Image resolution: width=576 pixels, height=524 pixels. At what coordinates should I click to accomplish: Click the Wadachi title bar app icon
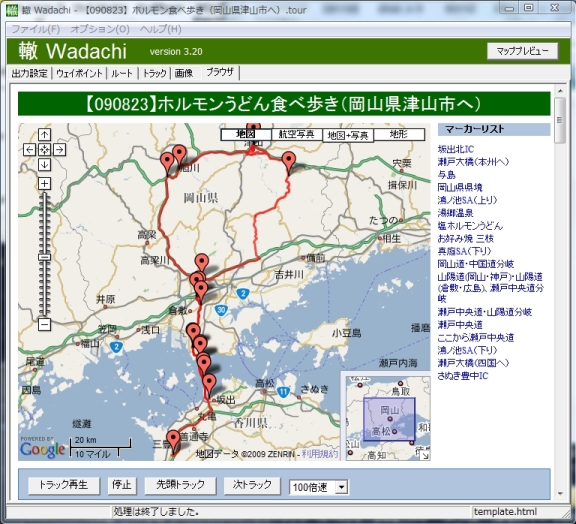(12, 10)
